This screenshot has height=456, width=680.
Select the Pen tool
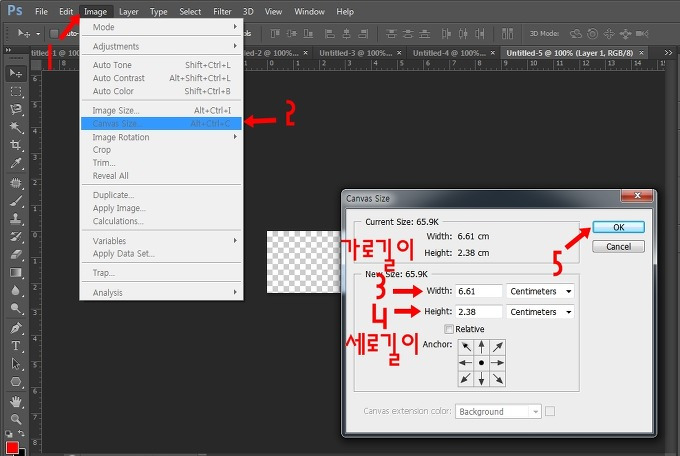16,328
